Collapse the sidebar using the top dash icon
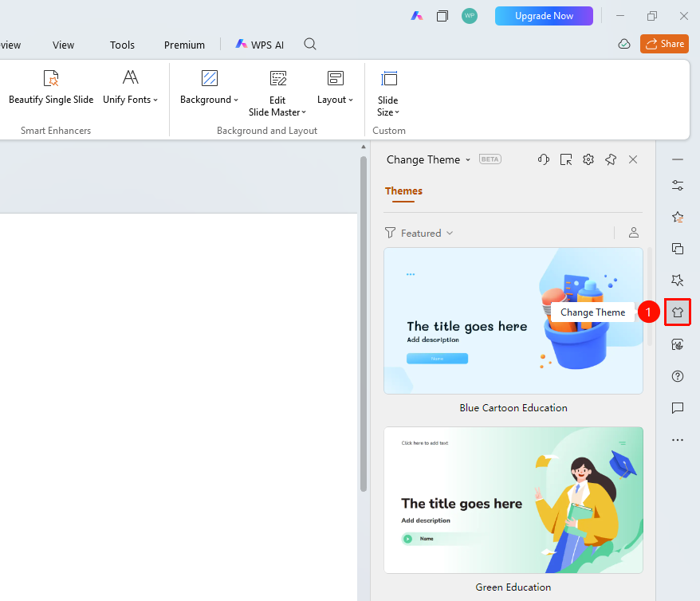Image resolution: width=700 pixels, height=601 pixels. click(x=677, y=159)
